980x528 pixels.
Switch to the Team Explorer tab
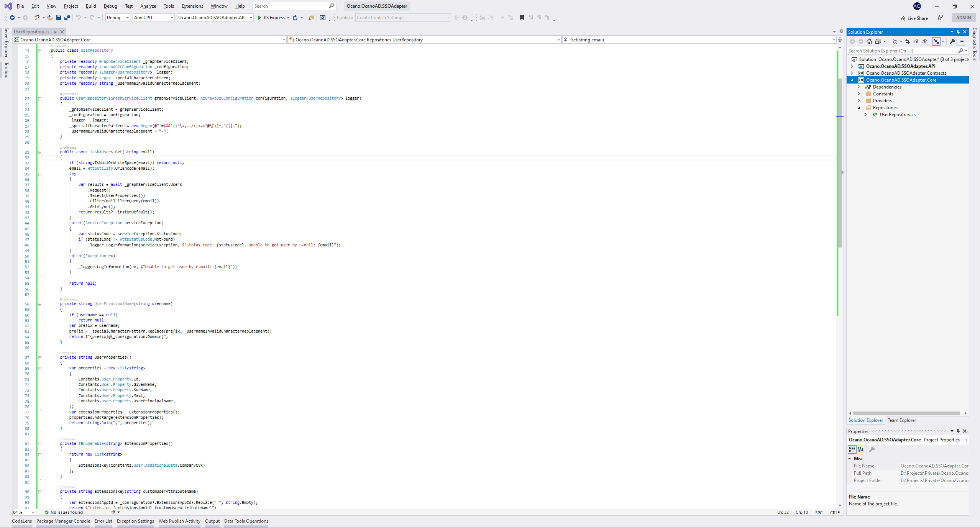(901, 420)
